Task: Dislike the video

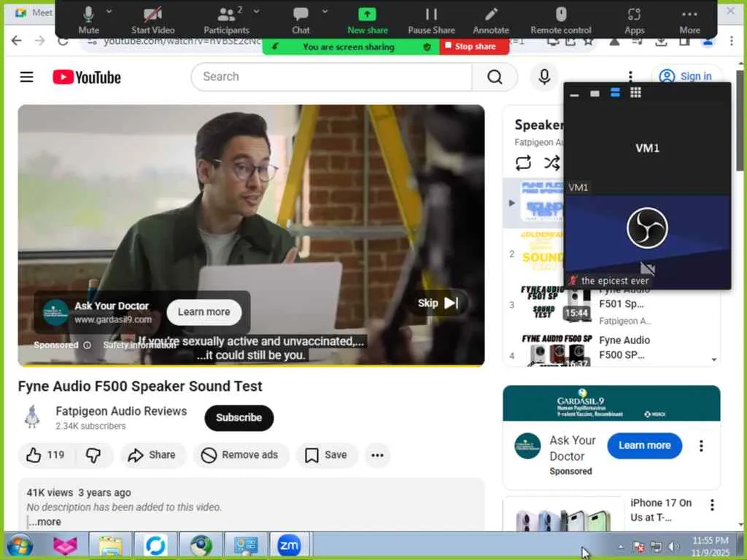Action: tap(93, 455)
